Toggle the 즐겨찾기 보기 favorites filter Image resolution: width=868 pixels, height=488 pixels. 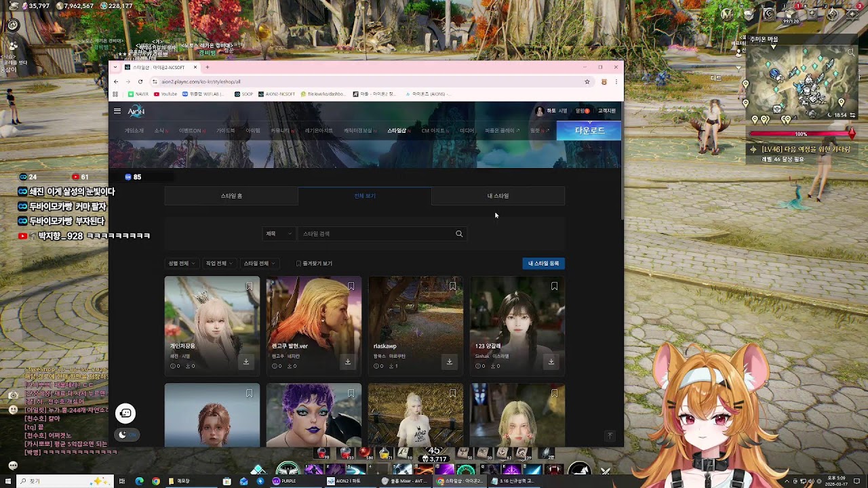(314, 264)
